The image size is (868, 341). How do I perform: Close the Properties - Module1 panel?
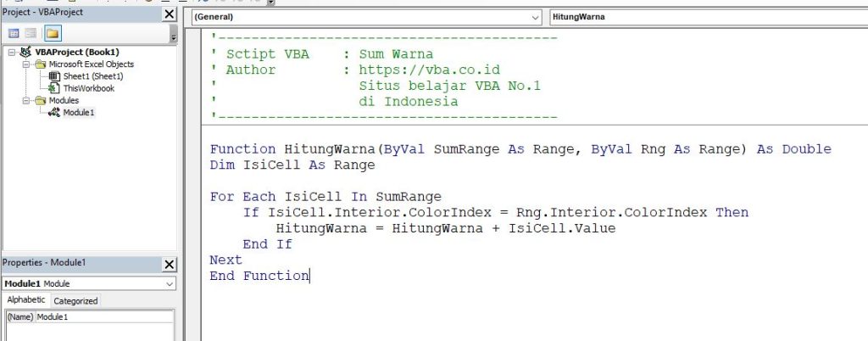169,264
